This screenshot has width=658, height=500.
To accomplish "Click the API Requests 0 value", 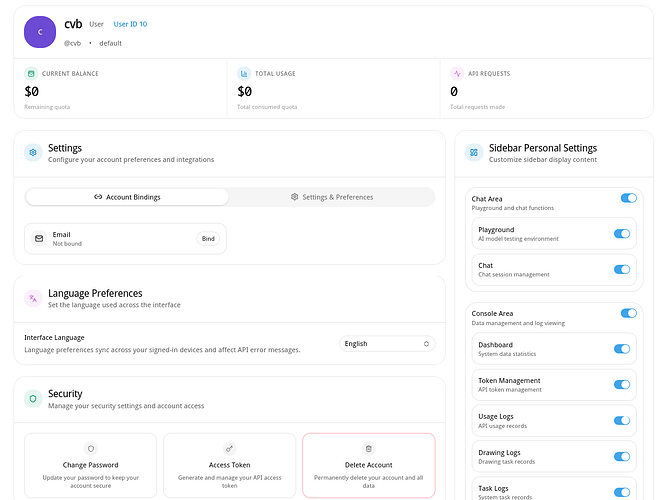I will (x=454, y=91).
